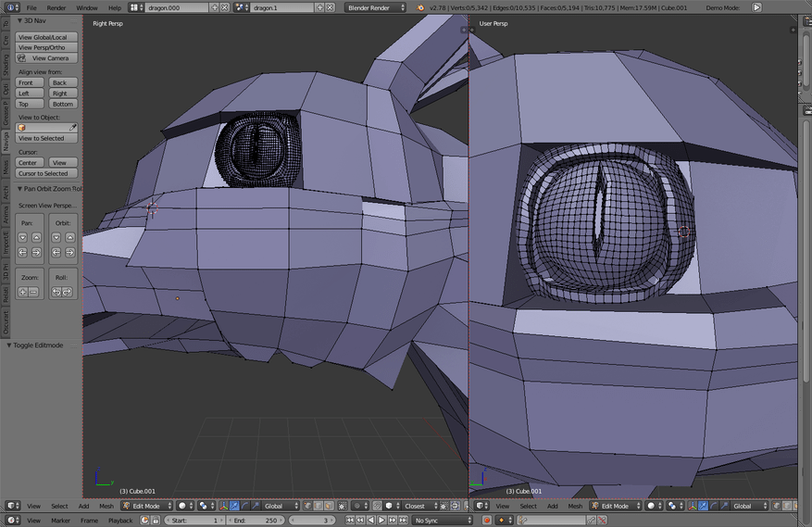Open the Mesh menu in left viewport header
Screen dimensions: 812x527
(106, 506)
